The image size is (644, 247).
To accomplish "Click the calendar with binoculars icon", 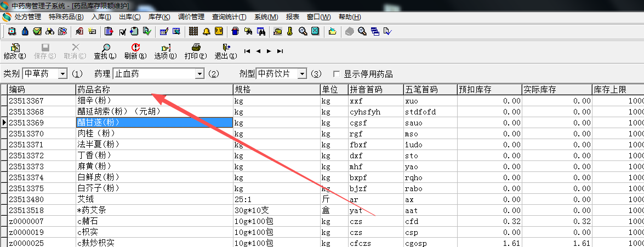I will coord(261,31).
